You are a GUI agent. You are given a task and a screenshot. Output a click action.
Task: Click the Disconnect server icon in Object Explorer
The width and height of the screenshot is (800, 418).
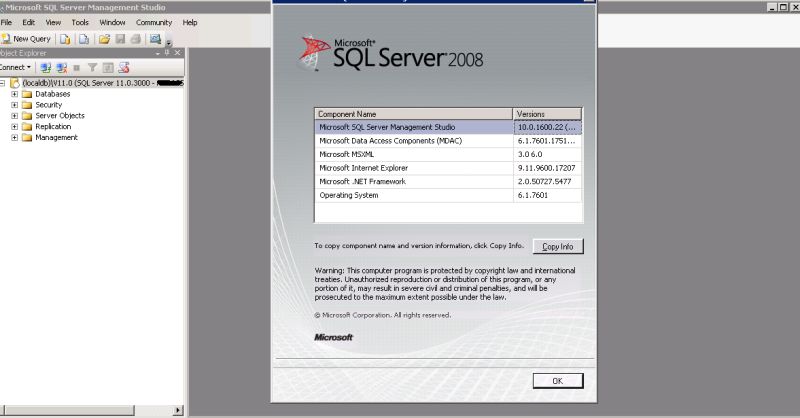click(x=62, y=67)
